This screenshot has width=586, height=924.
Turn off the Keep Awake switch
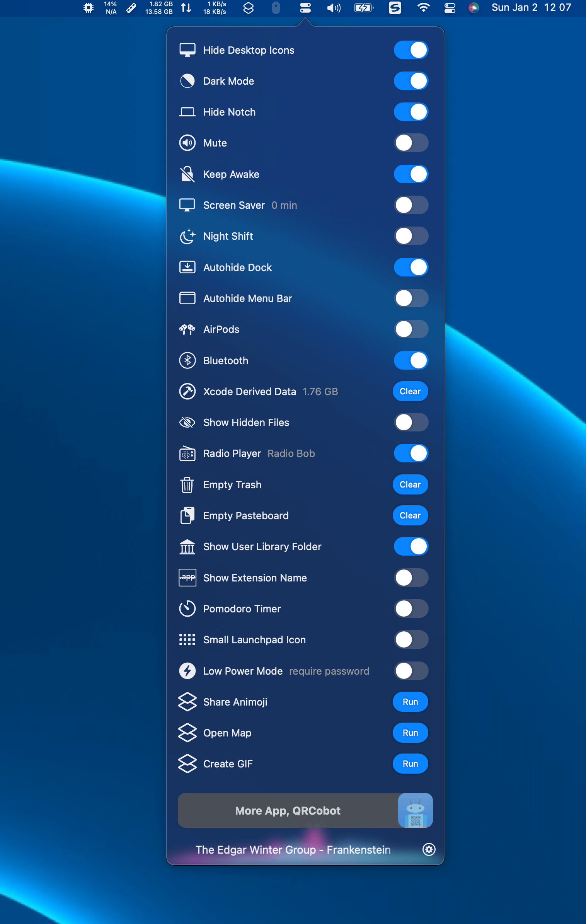(411, 174)
